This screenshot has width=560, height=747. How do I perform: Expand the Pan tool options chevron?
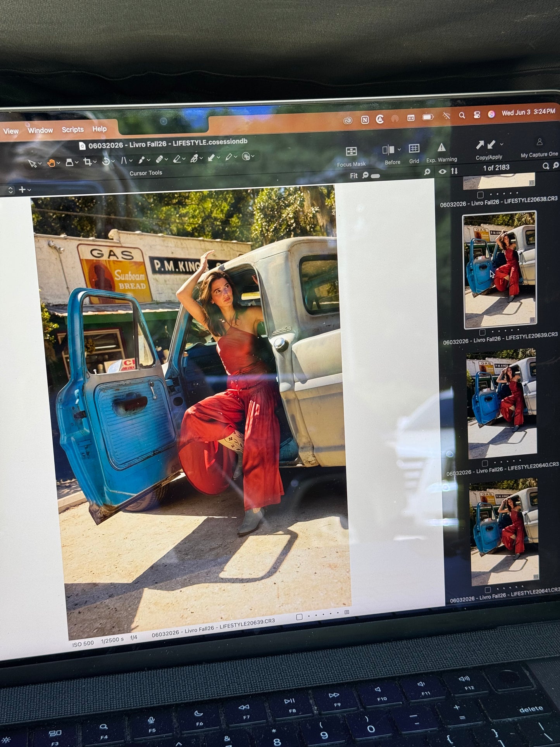click(58, 163)
